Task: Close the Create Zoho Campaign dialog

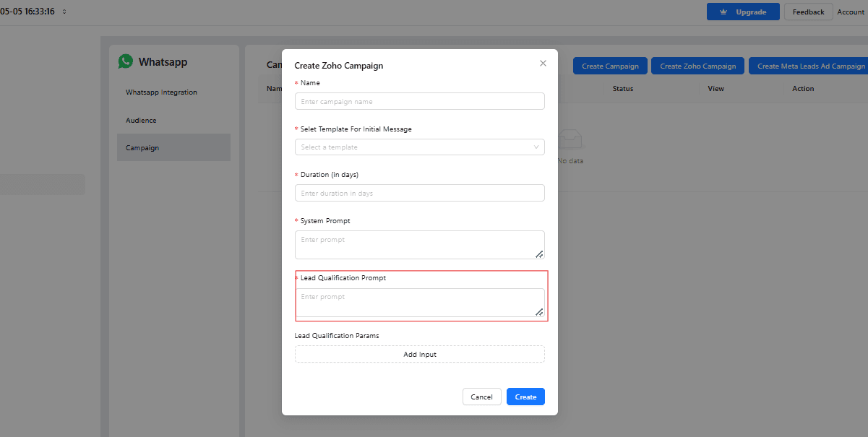Action: point(543,64)
